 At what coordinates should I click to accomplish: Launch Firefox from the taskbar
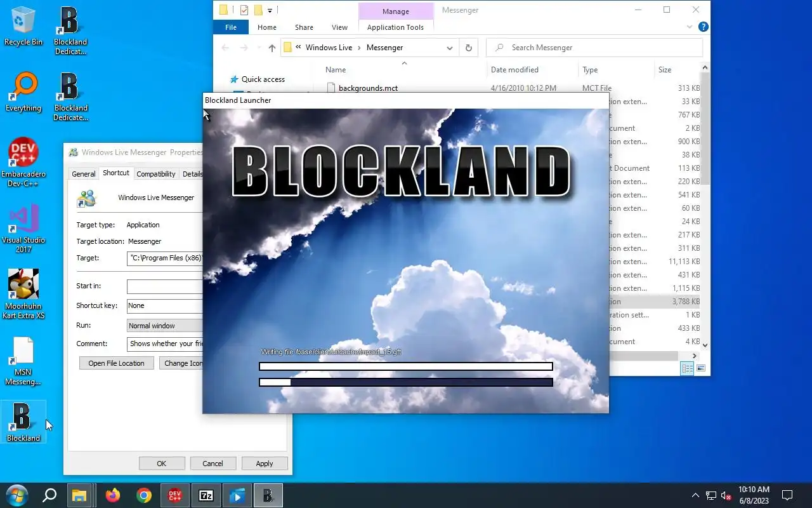click(x=113, y=495)
